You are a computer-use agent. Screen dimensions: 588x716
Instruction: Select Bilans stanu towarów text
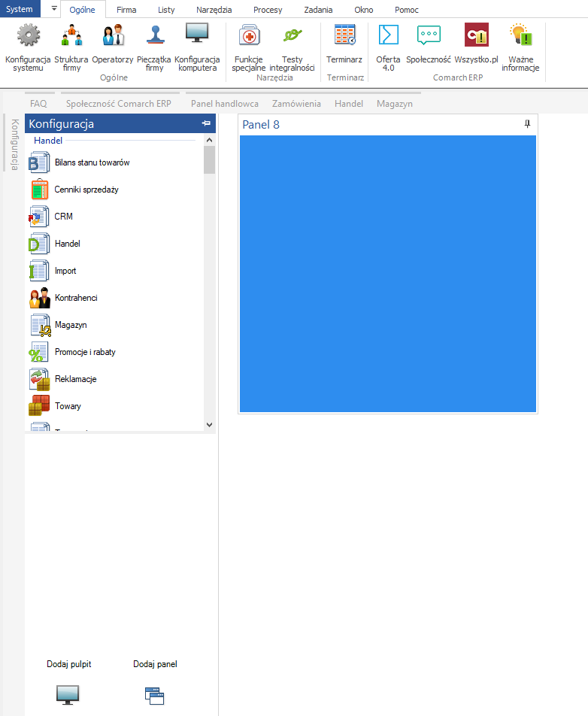(x=92, y=162)
